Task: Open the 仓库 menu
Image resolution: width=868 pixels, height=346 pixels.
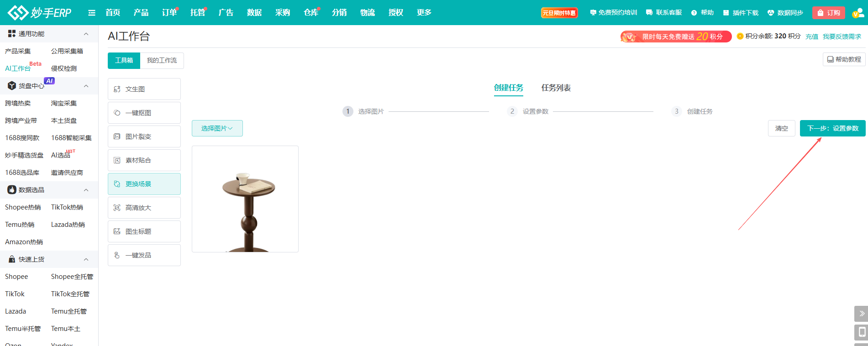Action: (311, 13)
